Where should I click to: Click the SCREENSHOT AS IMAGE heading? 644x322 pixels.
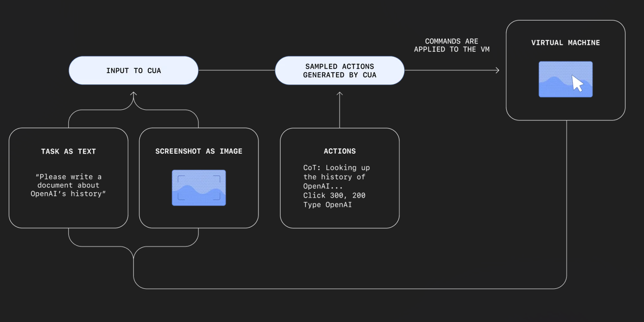tap(199, 151)
